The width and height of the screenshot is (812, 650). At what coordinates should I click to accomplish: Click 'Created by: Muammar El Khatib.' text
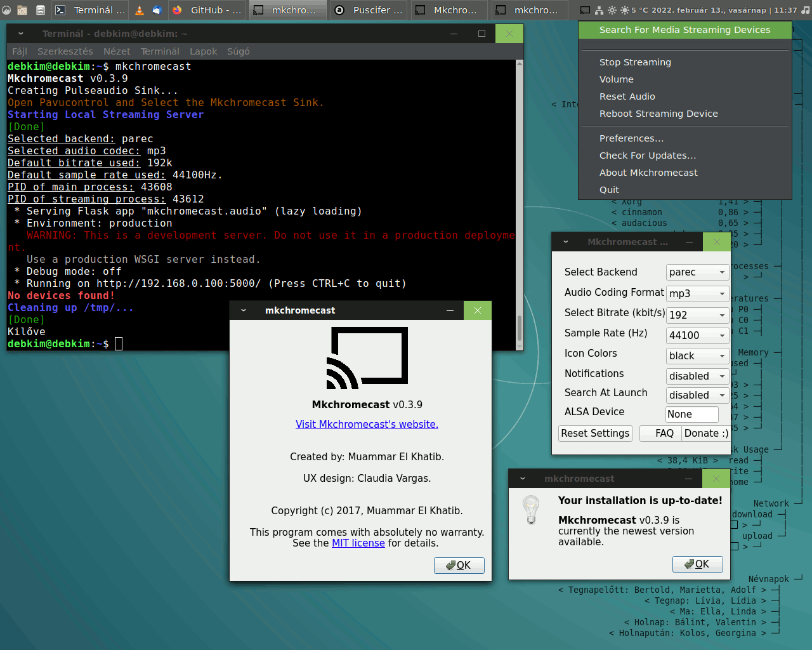point(367,457)
